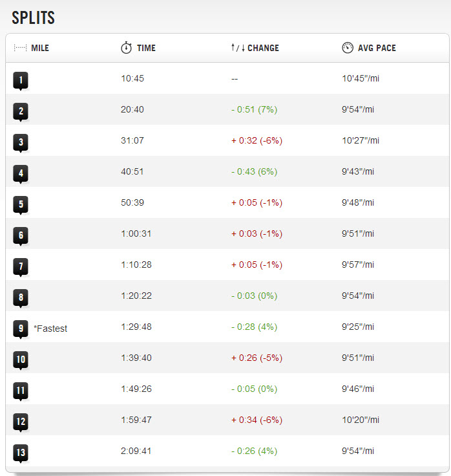Click the speedometer icon beside AVG PACE
The width and height of the screenshot is (451, 476).
(x=347, y=48)
